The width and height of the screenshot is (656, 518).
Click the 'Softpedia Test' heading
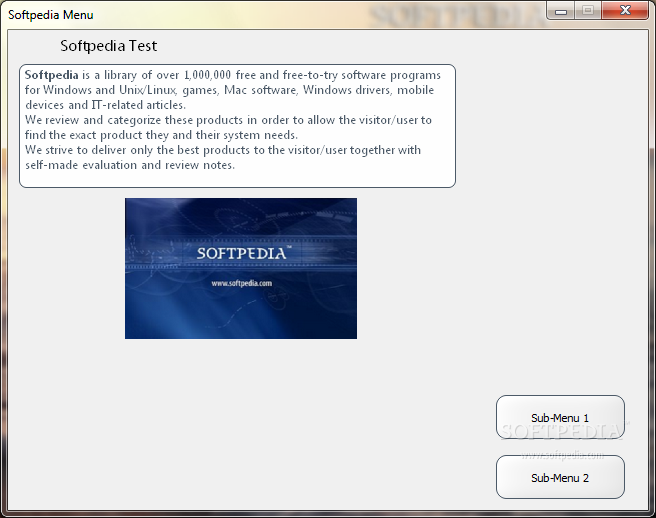pyautogui.click(x=109, y=46)
